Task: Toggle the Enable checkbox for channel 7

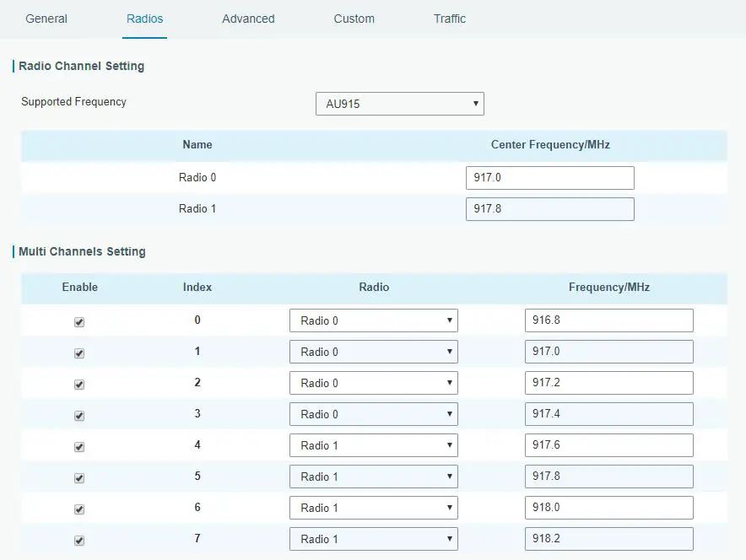Action: 78,540
